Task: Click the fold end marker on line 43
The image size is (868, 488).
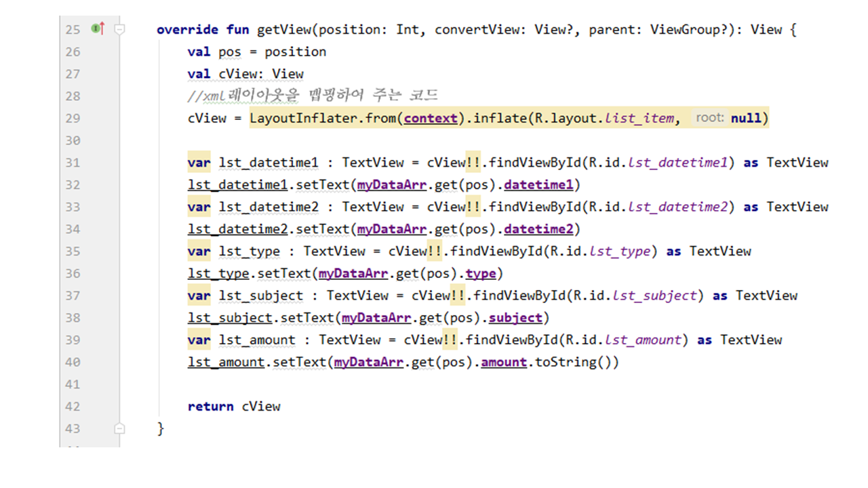Action: coord(120,428)
